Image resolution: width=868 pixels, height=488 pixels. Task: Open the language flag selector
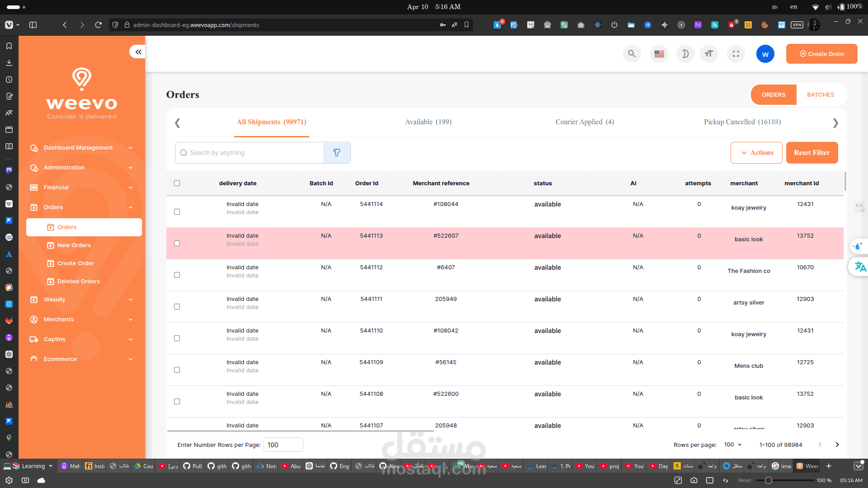(x=659, y=54)
